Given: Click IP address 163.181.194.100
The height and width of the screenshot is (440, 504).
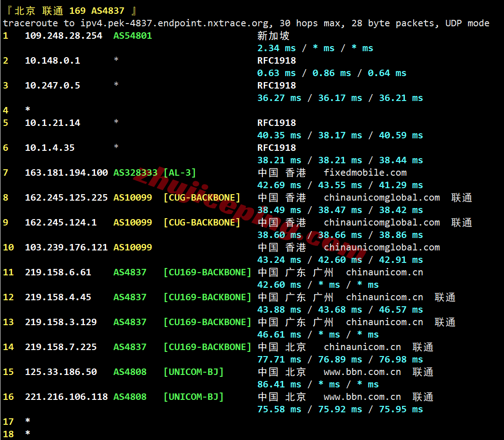Looking at the screenshot, I should 66,172.
